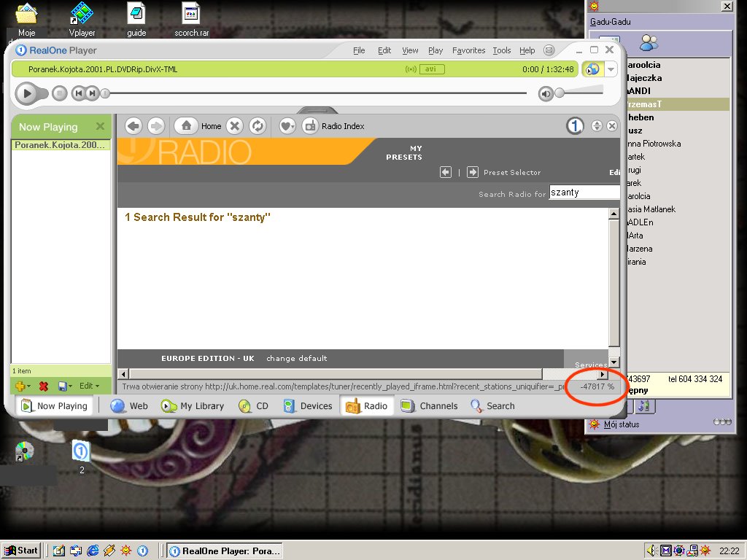
Task: Skip to previous clip in player
Action: pos(79,93)
